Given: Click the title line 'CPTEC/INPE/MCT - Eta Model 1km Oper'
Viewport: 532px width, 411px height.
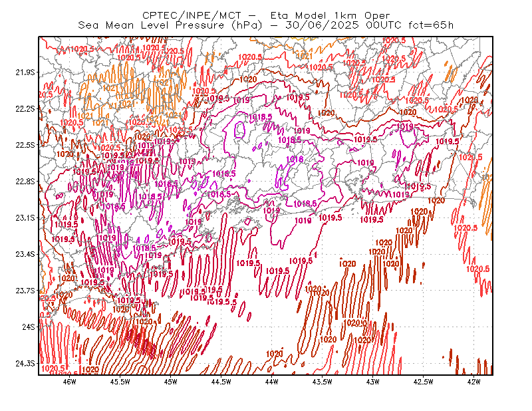Looking at the screenshot, I should pyautogui.click(x=266, y=15).
